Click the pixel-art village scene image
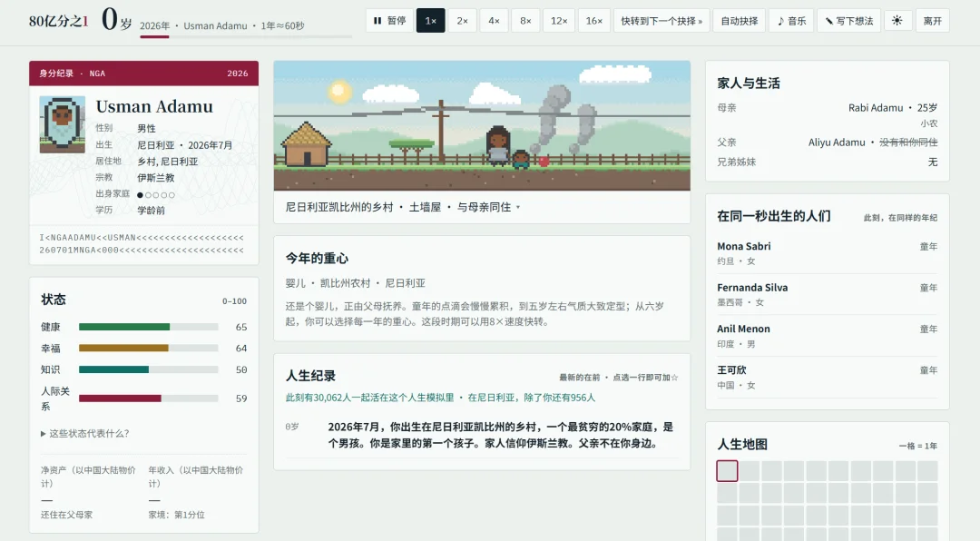 [x=482, y=125]
